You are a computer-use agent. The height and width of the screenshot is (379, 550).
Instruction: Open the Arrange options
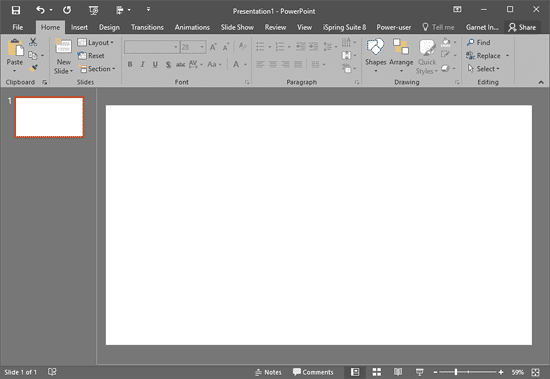pyautogui.click(x=401, y=55)
